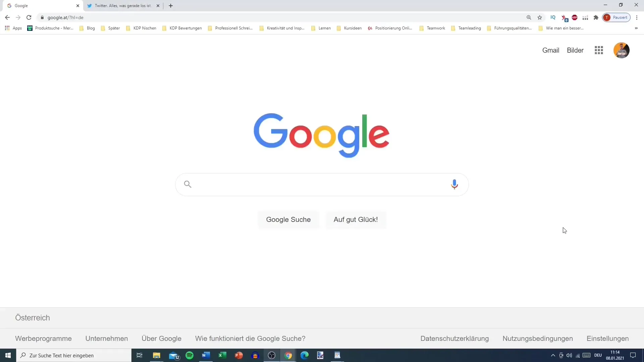Screen dimensions: 644x362
Task: Click the bookmark star icon in address bar
Action: point(540,17)
